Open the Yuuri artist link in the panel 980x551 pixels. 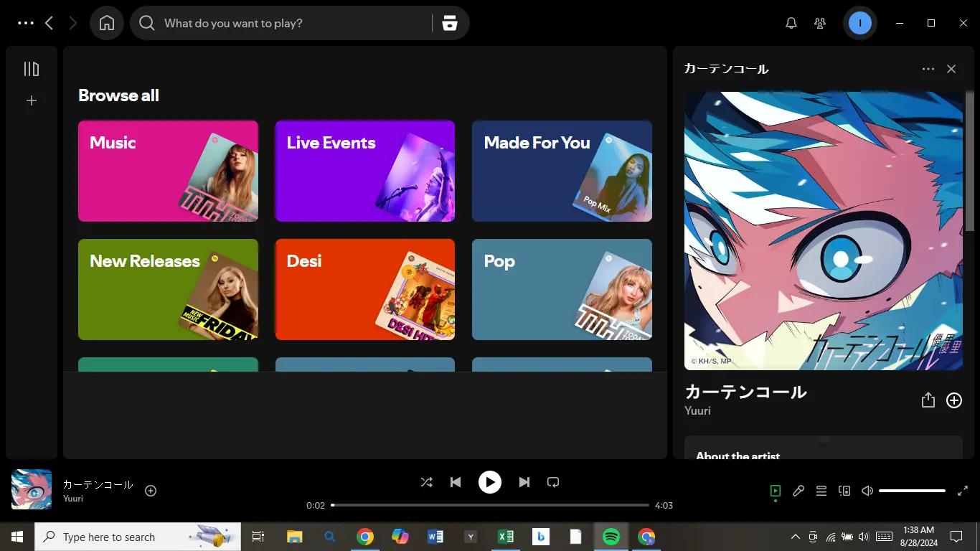[x=697, y=411]
